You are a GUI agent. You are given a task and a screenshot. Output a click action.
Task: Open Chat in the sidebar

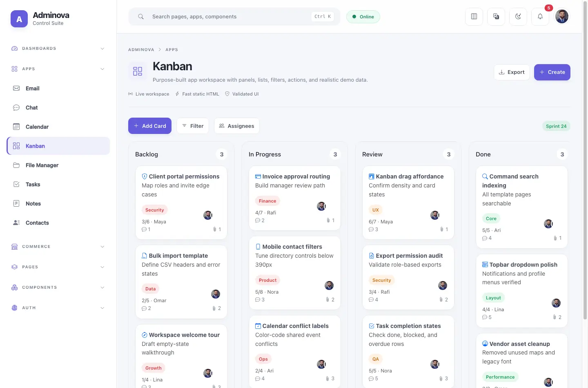tap(58, 107)
